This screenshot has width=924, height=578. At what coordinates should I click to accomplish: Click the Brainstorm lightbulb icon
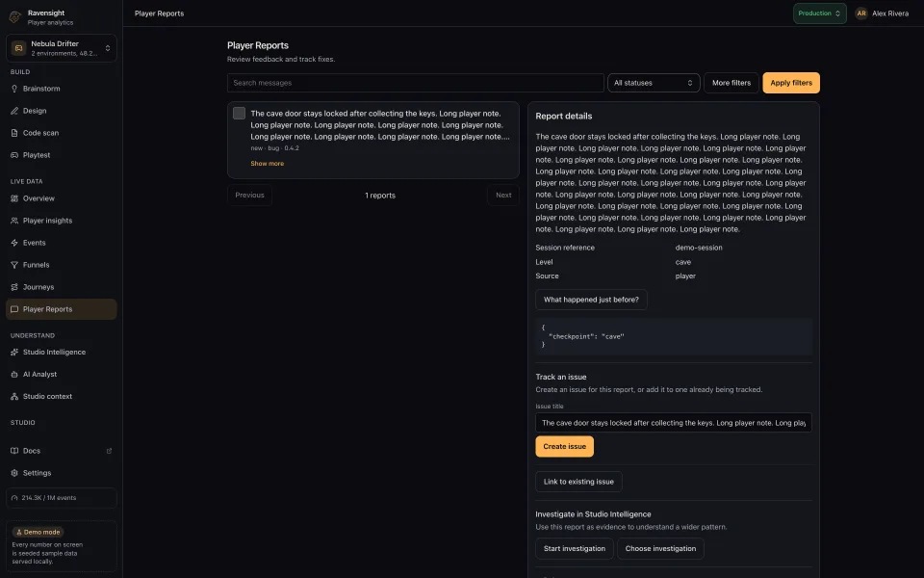(x=14, y=89)
